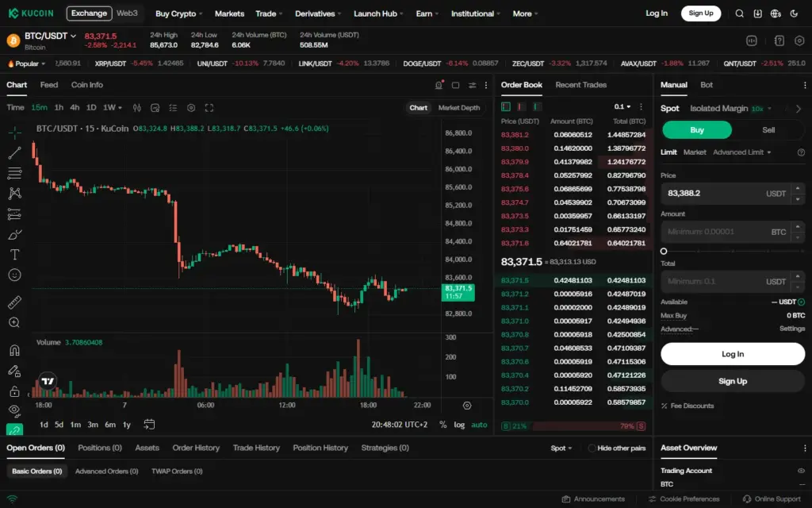
Task: Enter fullscreen chart mode
Action: point(209,108)
